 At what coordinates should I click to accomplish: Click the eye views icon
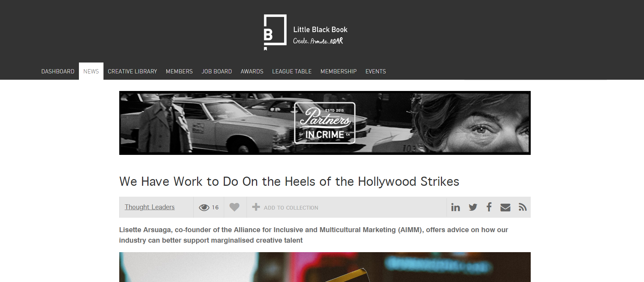tap(204, 208)
